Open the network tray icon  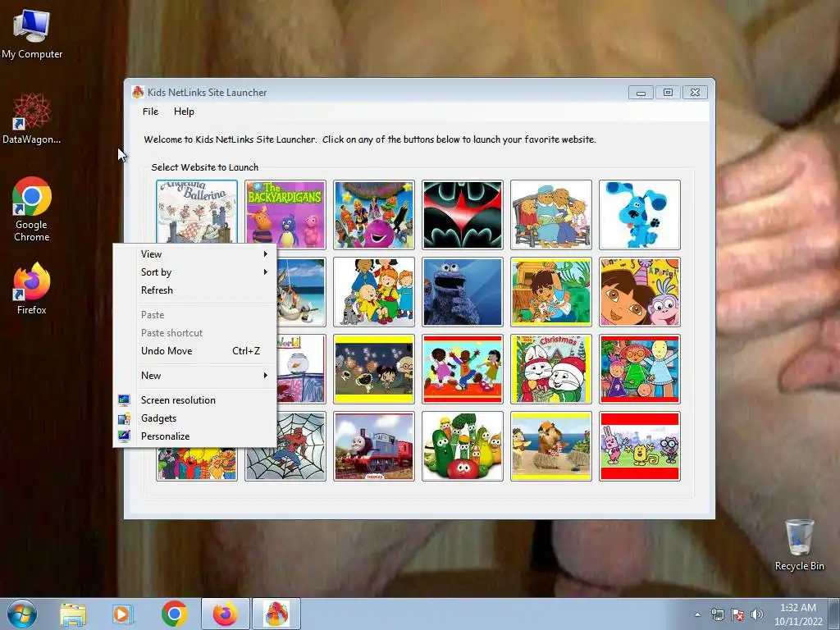(x=717, y=615)
